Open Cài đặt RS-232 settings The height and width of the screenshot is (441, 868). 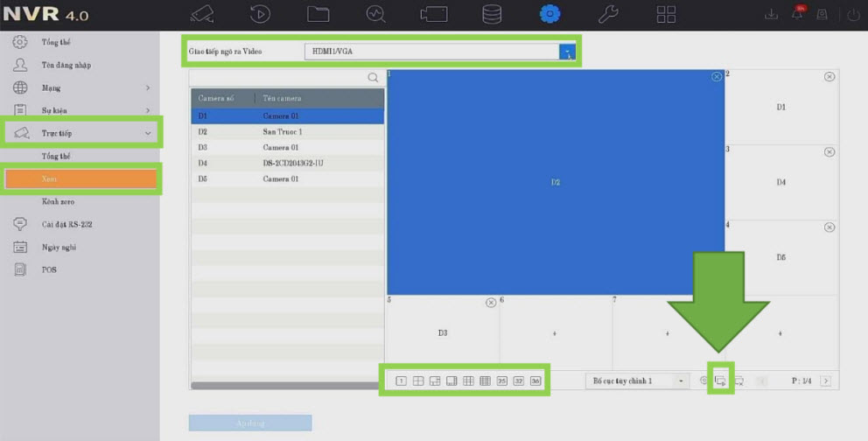point(66,224)
